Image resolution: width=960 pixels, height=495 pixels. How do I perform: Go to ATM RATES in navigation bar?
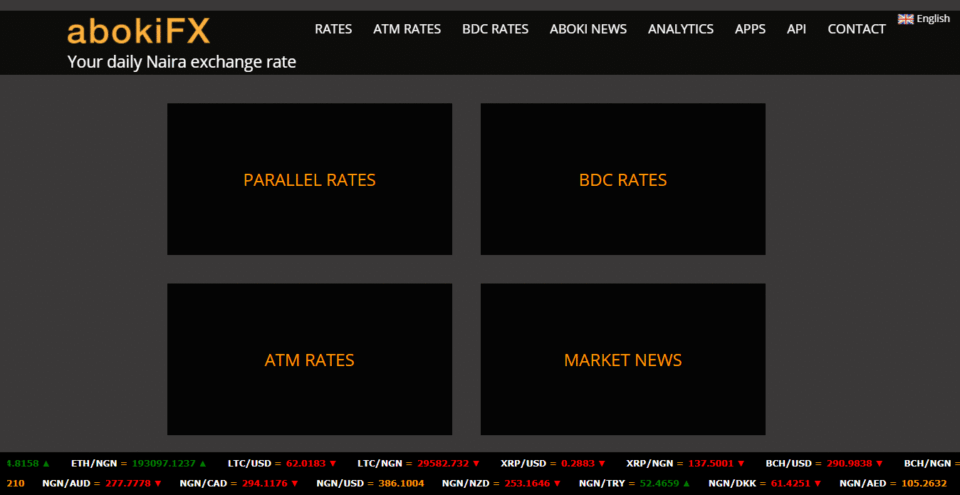coord(406,29)
